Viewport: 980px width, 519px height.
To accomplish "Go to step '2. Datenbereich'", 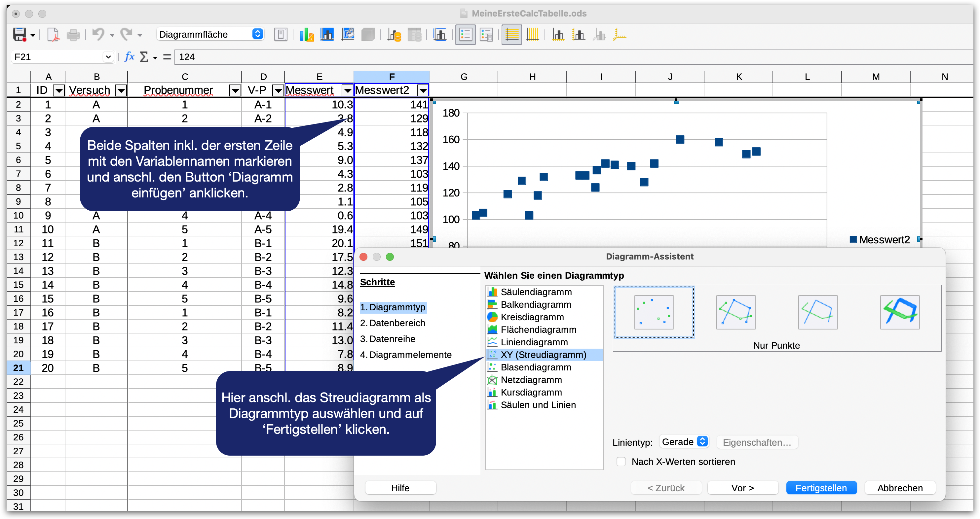I will pos(397,323).
